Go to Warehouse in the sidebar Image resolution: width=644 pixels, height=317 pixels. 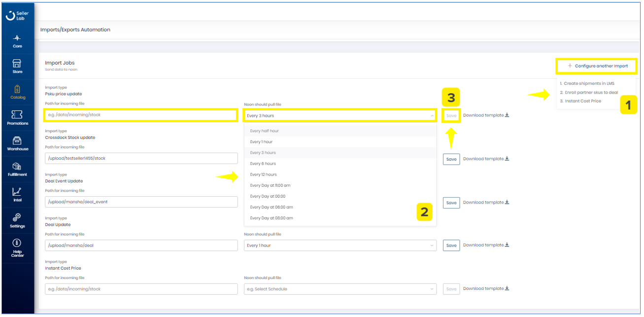click(x=17, y=143)
